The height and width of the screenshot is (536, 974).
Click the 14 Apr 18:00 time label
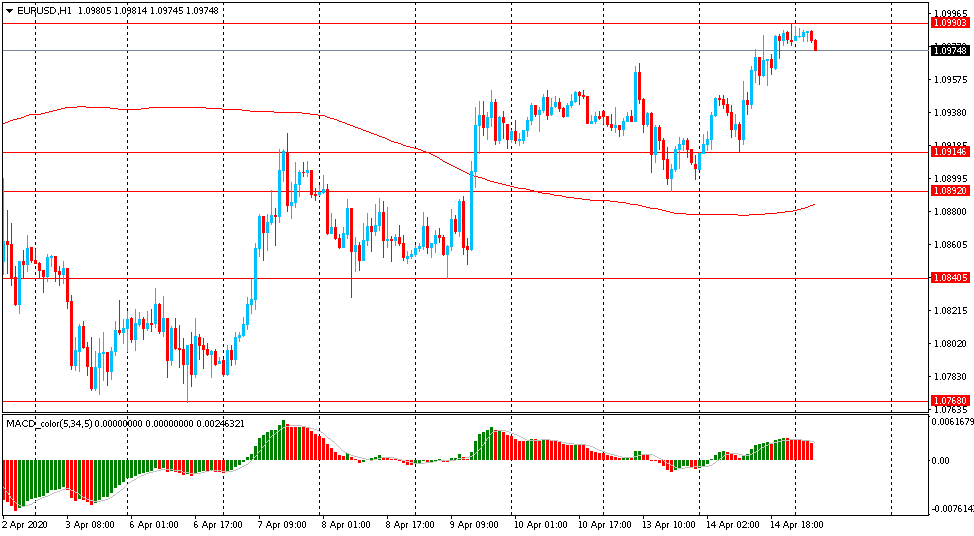coord(796,525)
